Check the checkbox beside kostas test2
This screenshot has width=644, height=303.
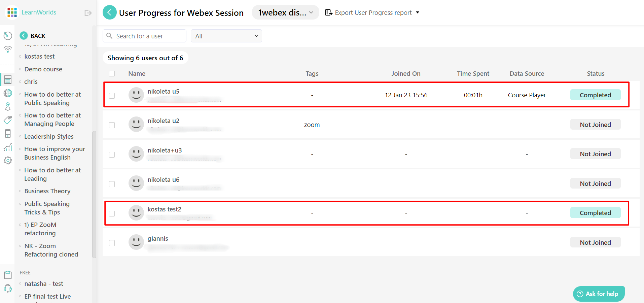tap(112, 213)
